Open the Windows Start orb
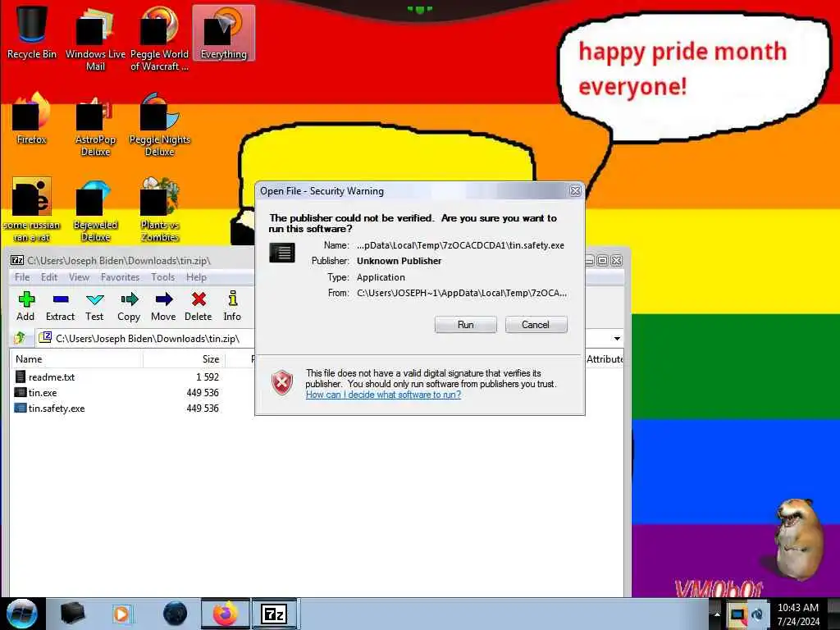 (x=22, y=614)
